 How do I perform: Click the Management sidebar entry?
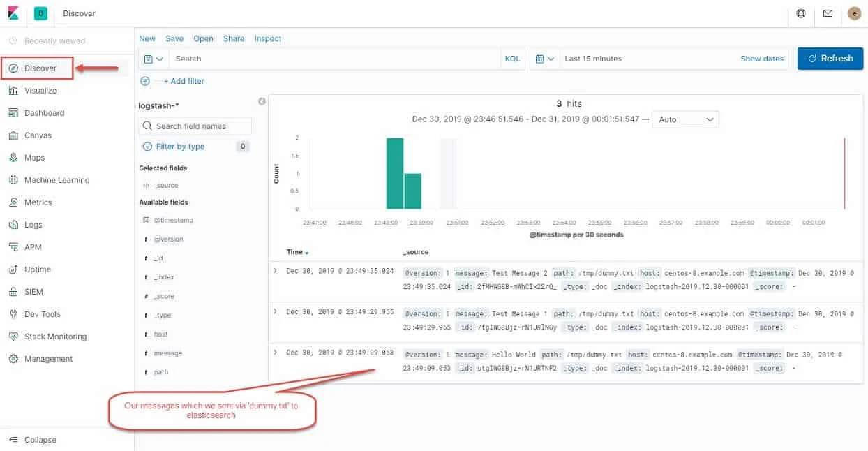pos(14,358)
